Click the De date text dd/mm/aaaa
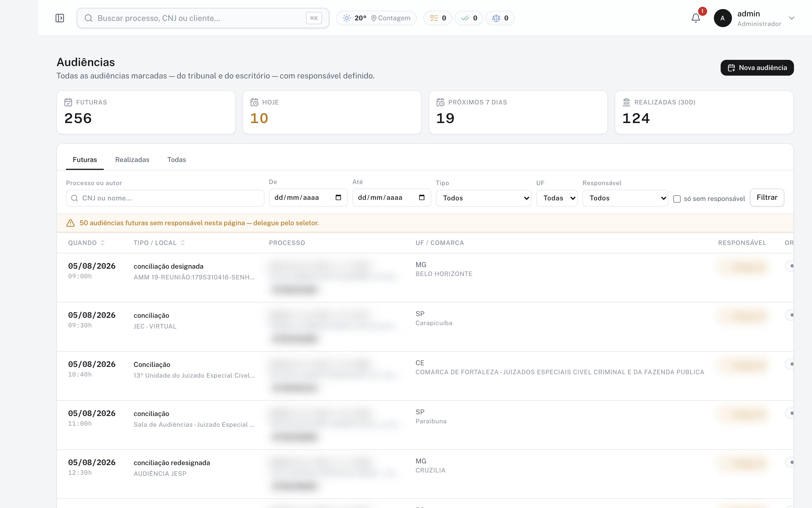Image resolution: width=812 pixels, height=508 pixels. point(297,198)
